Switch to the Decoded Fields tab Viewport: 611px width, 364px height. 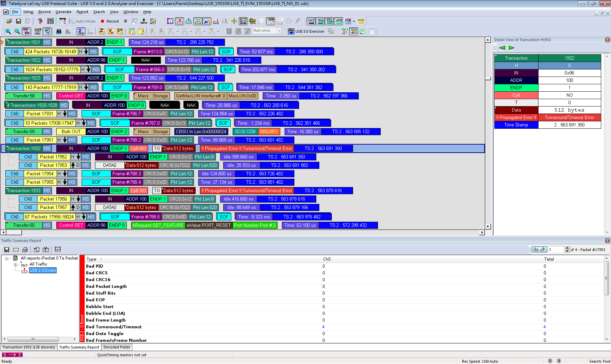[117, 347]
